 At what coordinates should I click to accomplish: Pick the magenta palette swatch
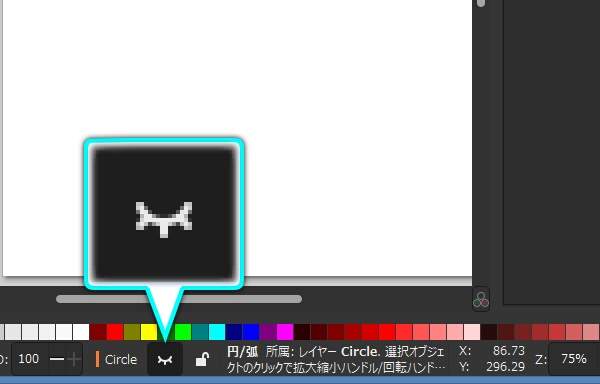tap(285, 332)
